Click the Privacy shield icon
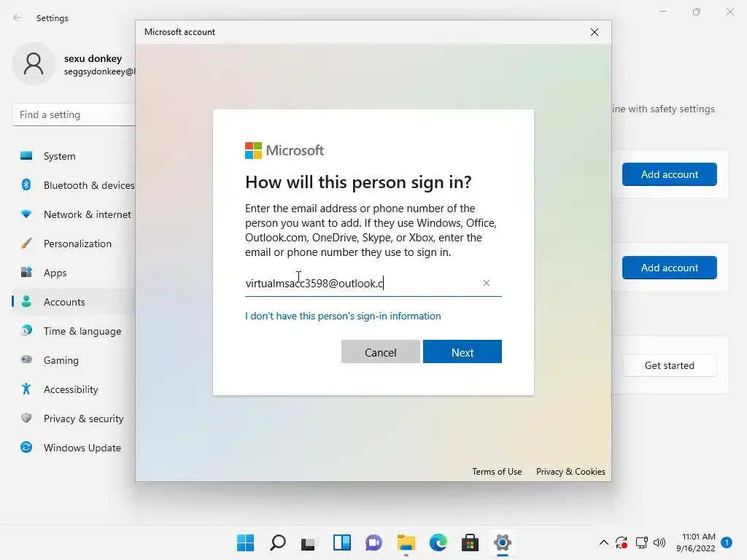Screen dimensions: 747x560 (26, 418)
